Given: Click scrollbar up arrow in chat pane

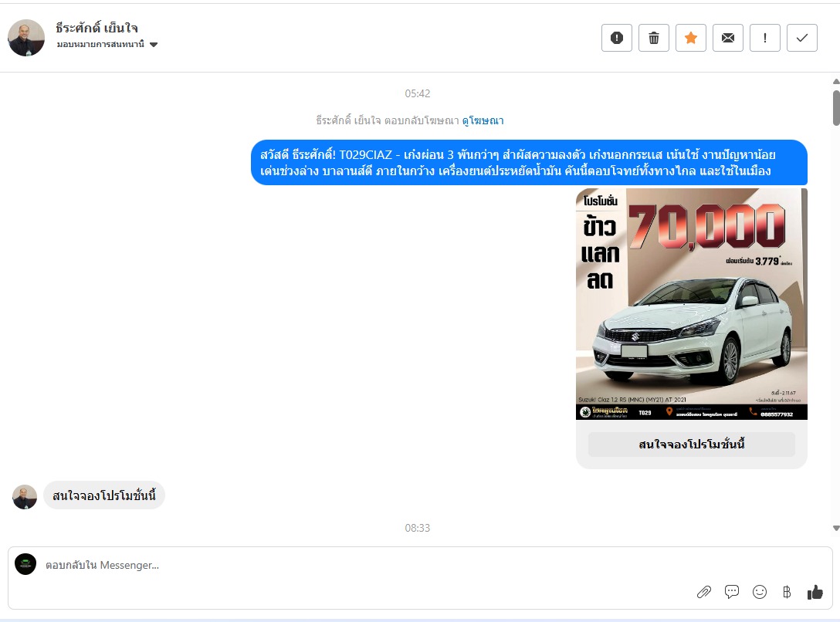Looking at the screenshot, I should (x=836, y=82).
